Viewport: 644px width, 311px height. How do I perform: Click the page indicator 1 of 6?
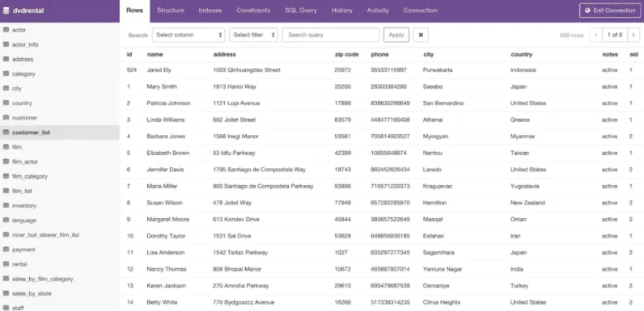615,35
